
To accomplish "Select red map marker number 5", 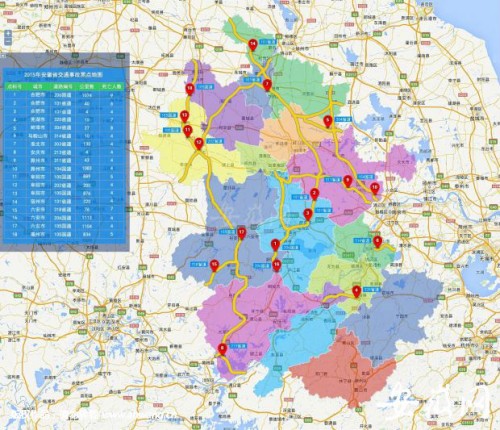I will 328,122.
